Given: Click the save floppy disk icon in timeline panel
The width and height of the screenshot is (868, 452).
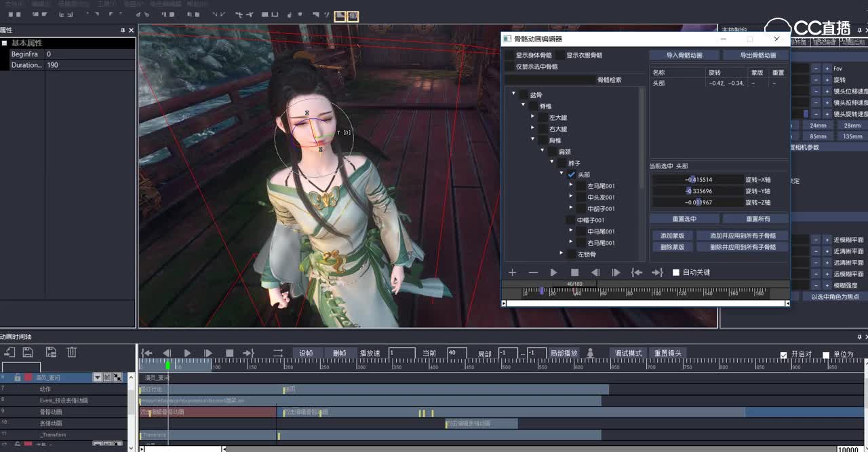Looking at the screenshot, I should click(x=28, y=352).
